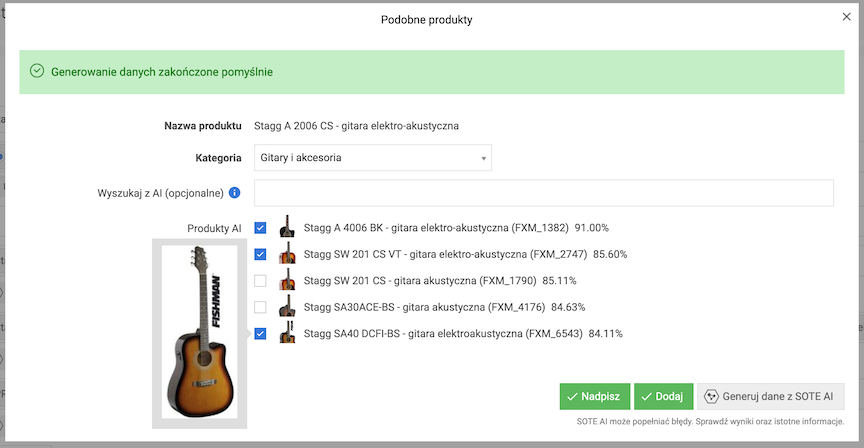
Task: Click the Stagg SA40 DCFI-BS guitar thumbnail
Action: pyautogui.click(x=287, y=333)
